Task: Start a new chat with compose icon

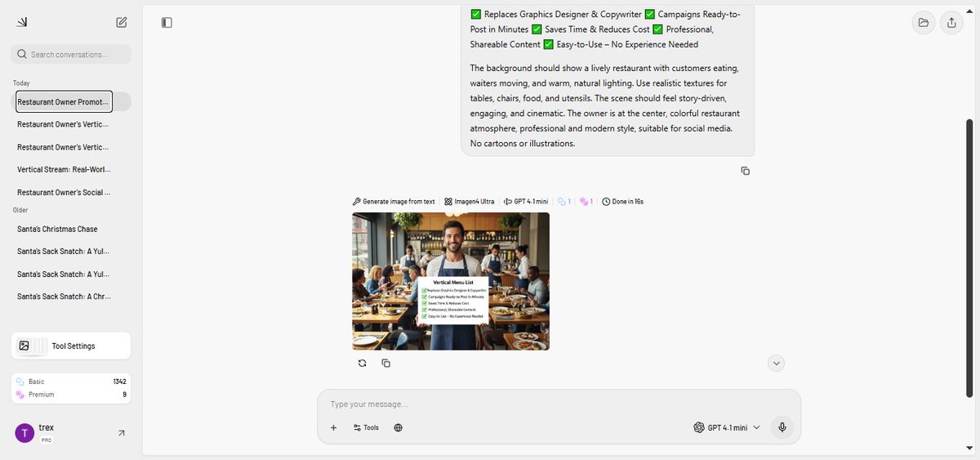Action: click(x=122, y=22)
